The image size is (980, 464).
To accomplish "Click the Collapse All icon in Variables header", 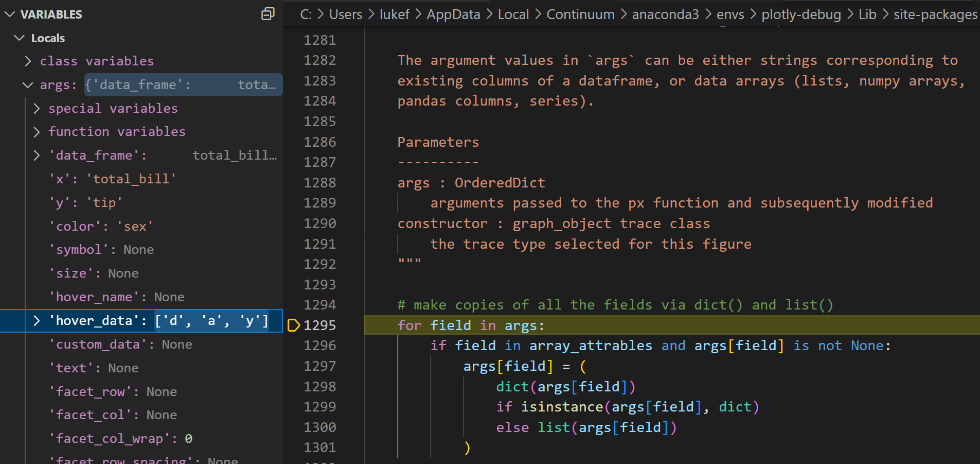I will 268,14.
